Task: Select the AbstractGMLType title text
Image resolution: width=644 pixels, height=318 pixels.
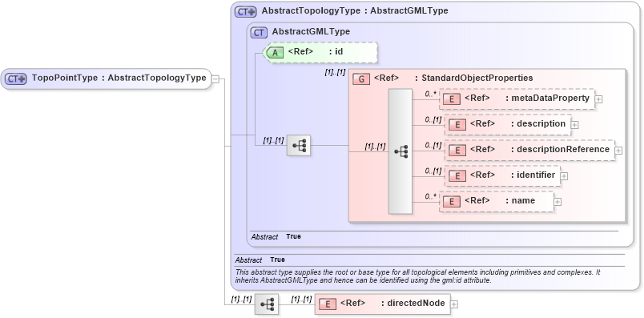Action: click(x=311, y=31)
